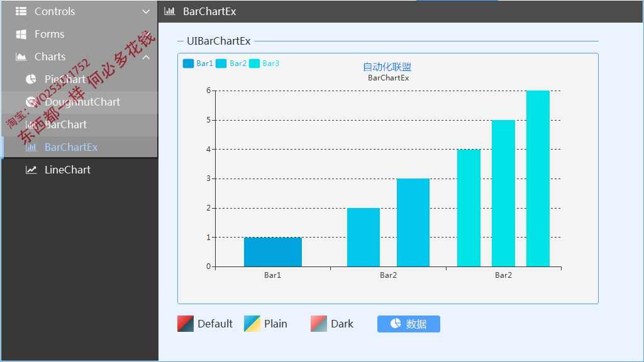Click the Default style gradient icon

(x=186, y=324)
